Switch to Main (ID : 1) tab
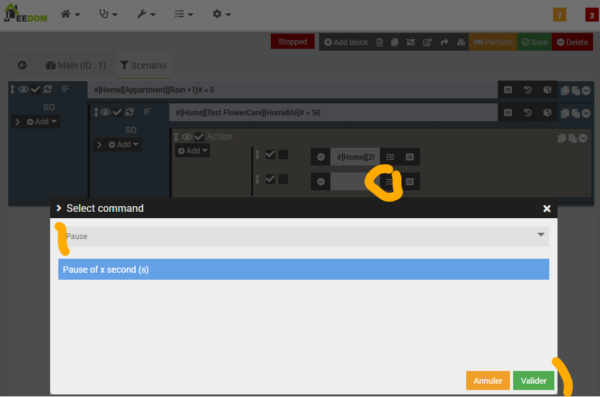The height and width of the screenshot is (397, 600). (x=76, y=65)
